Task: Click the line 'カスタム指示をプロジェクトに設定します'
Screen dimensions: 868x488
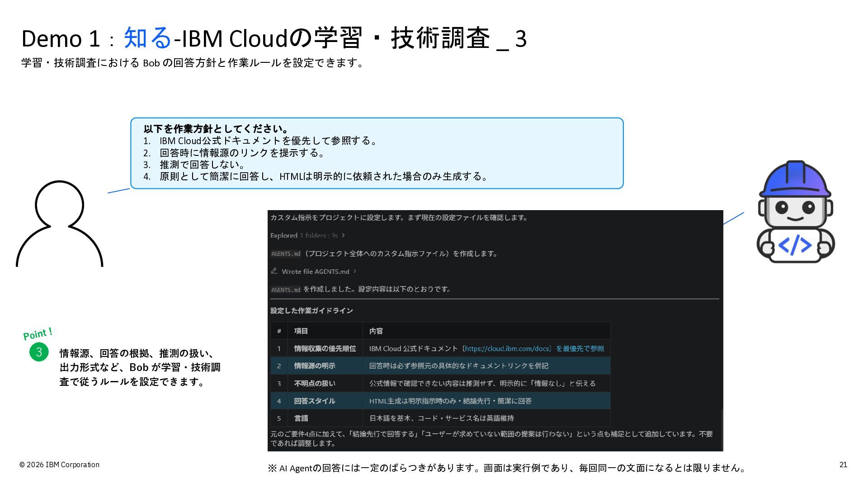Action: tap(399, 217)
